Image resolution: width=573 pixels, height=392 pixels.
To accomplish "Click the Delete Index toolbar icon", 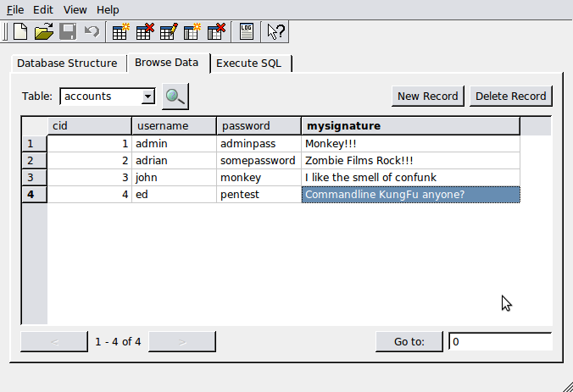I will [216, 32].
